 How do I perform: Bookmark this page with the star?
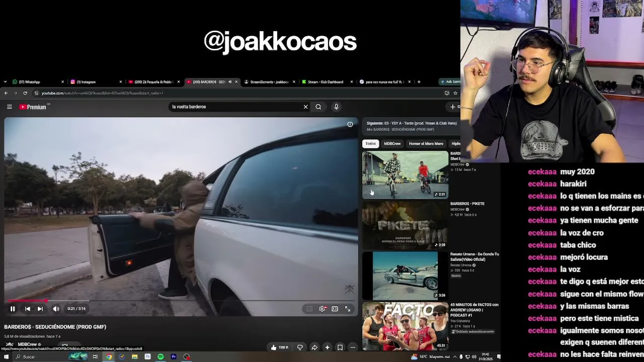455,93
